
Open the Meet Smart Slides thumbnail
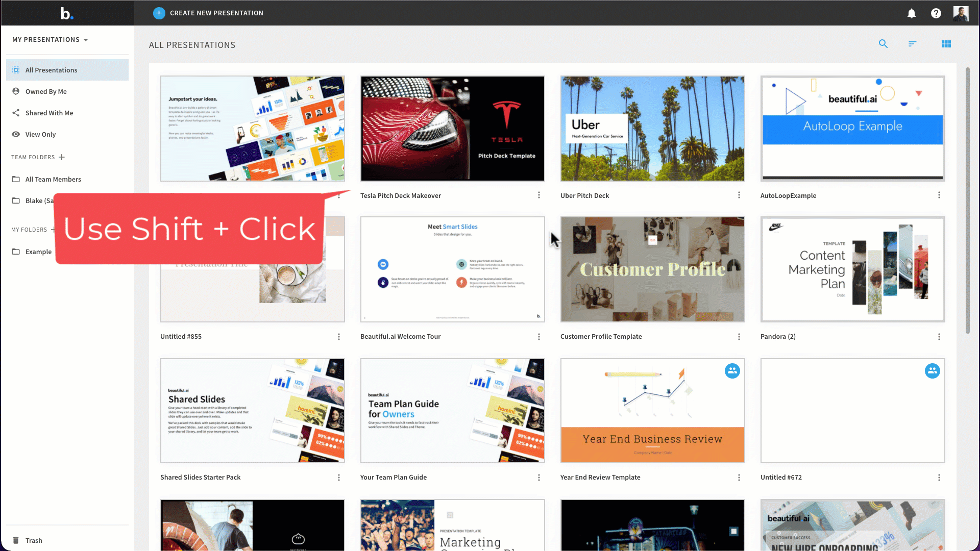pos(453,269)
